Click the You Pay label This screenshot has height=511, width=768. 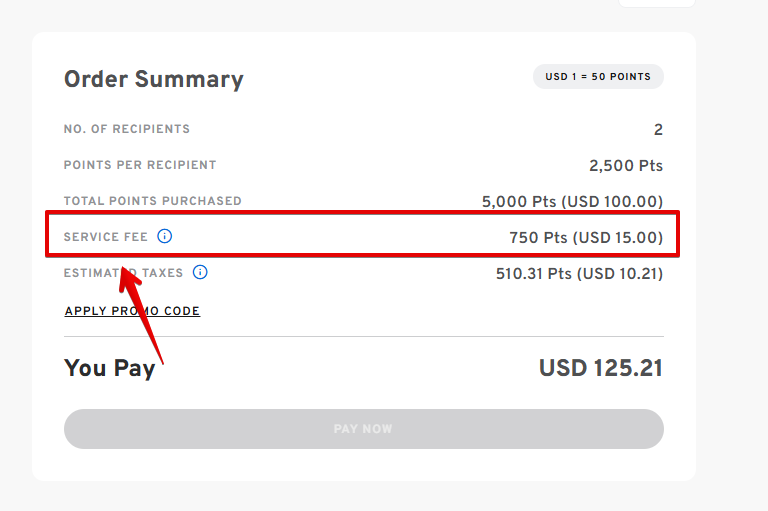coord(109,368)
